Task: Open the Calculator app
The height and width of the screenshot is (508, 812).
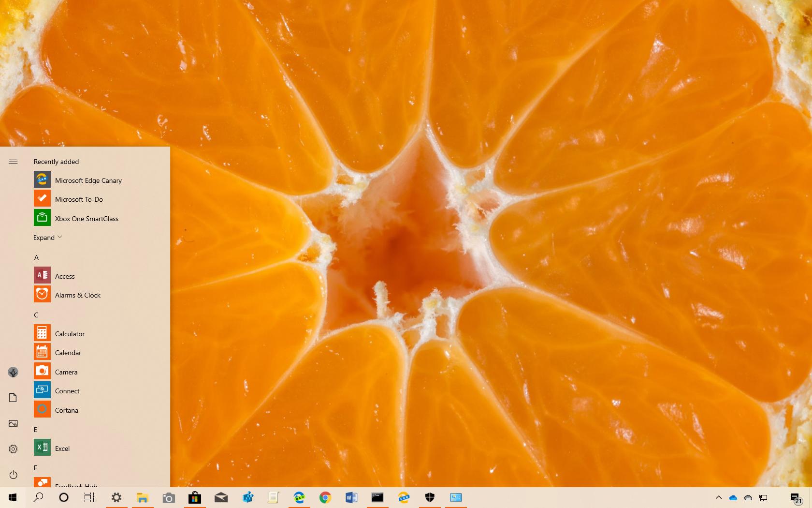Action: 70,333
